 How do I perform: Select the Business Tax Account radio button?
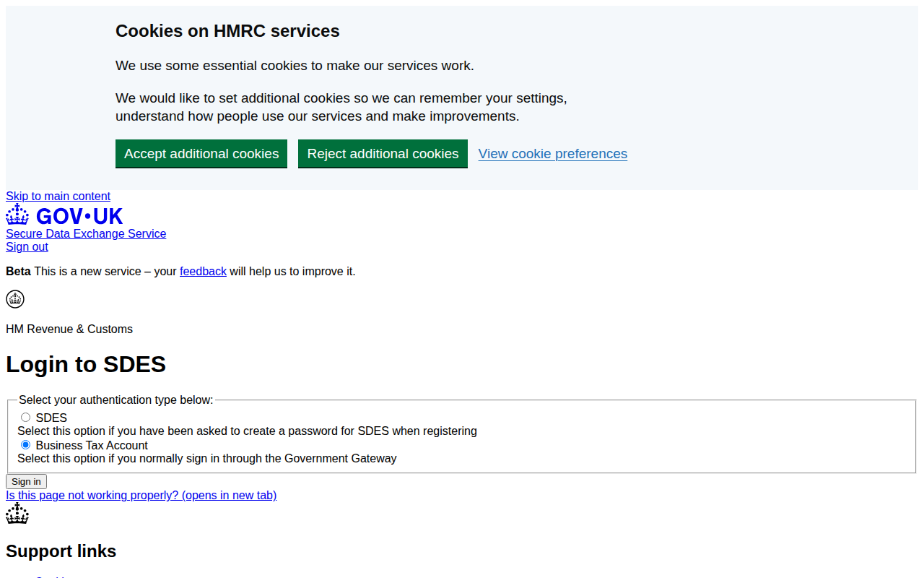click(25, 444)
